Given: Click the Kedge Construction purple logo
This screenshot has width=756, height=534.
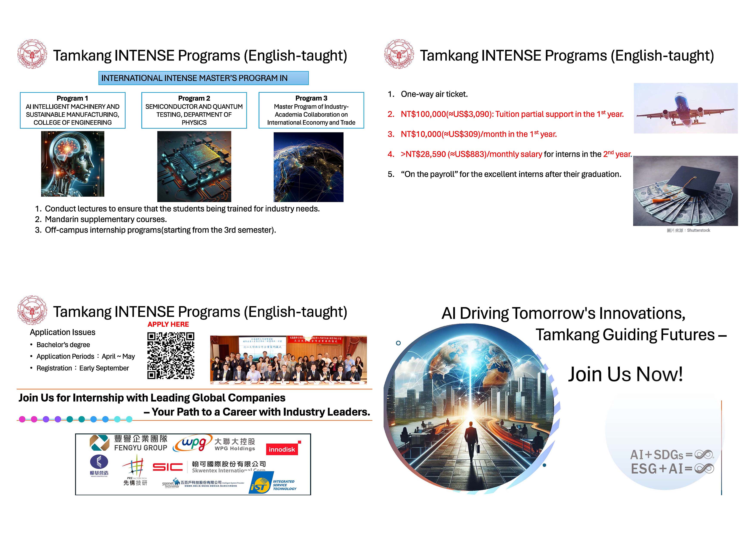Looking at the screenshot, I should (99, 466).
